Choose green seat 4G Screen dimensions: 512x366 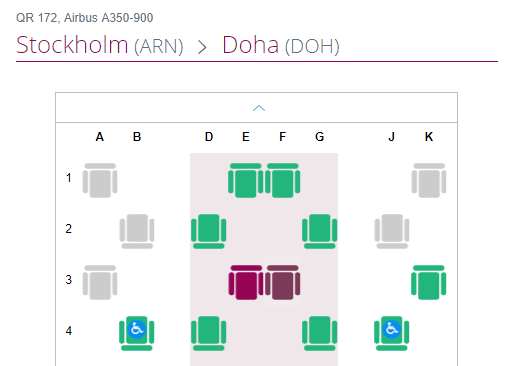tap(320, 333)
